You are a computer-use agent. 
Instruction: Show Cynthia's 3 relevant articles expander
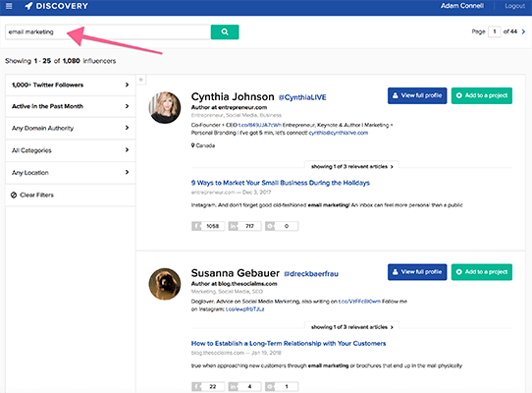pos(351,166)
